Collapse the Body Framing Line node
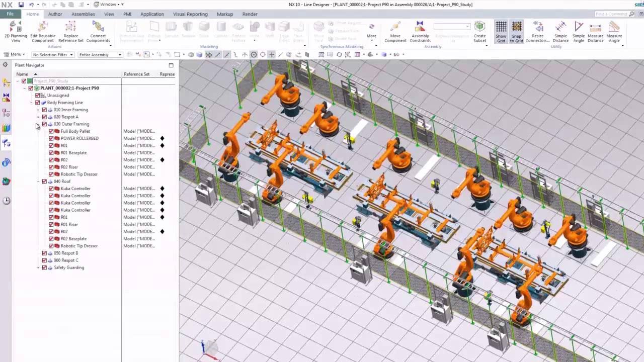Screen dimensions: 644x362 [x=31, y=103]
